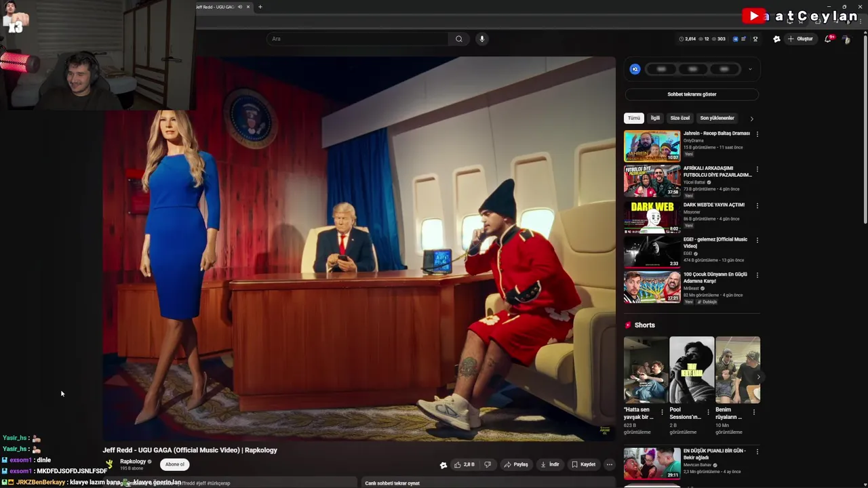868x488 pixels.
Task: Open Pool Sessions short thumbnail
Action: click(x=692, y=370)
